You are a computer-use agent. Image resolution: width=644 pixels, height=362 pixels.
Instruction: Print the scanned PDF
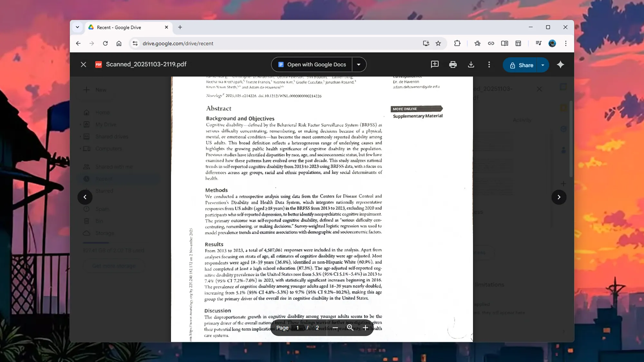click(x=453, y=64)
